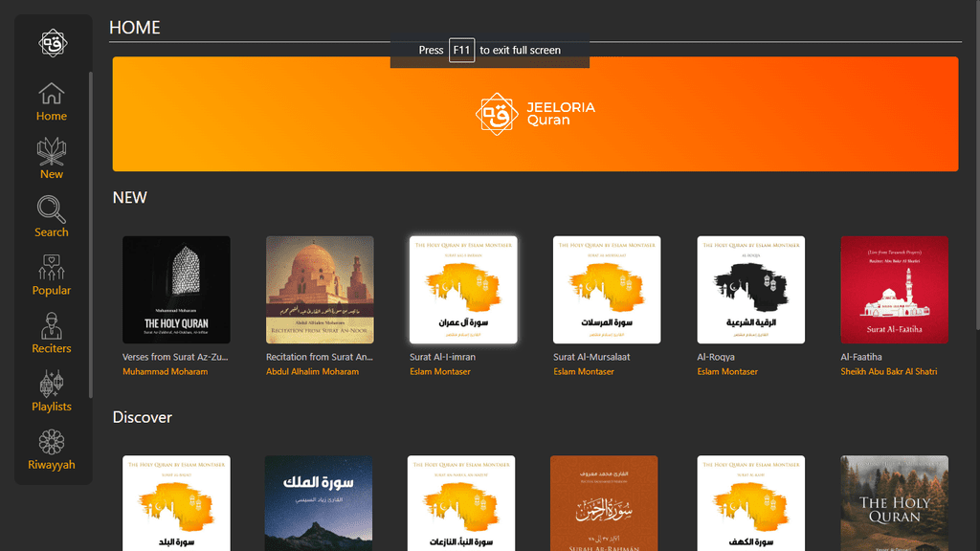
Task: Open Discover cover Surat Al-Kahf
Action: tap(750, 503)
